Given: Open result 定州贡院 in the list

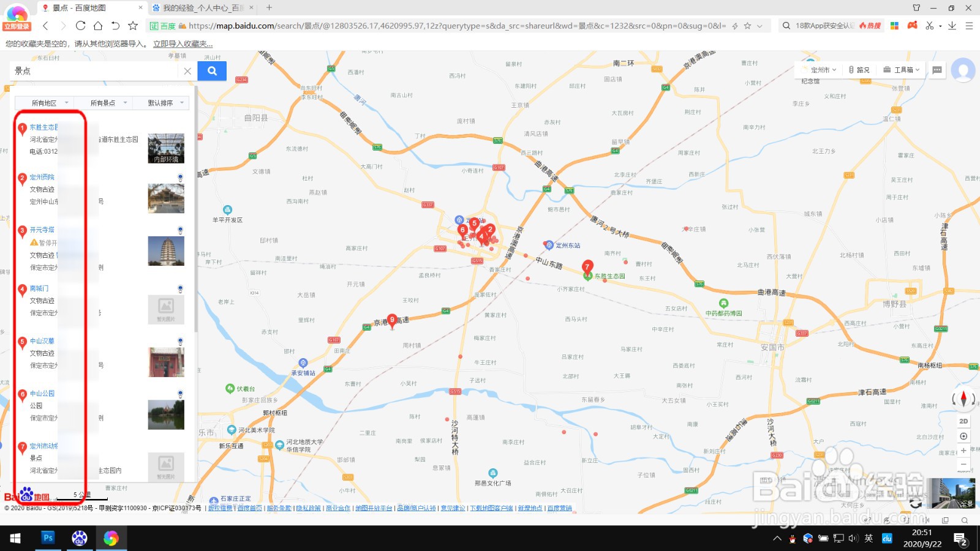Looking at the screenshot, I should click(x=42, y=177).
